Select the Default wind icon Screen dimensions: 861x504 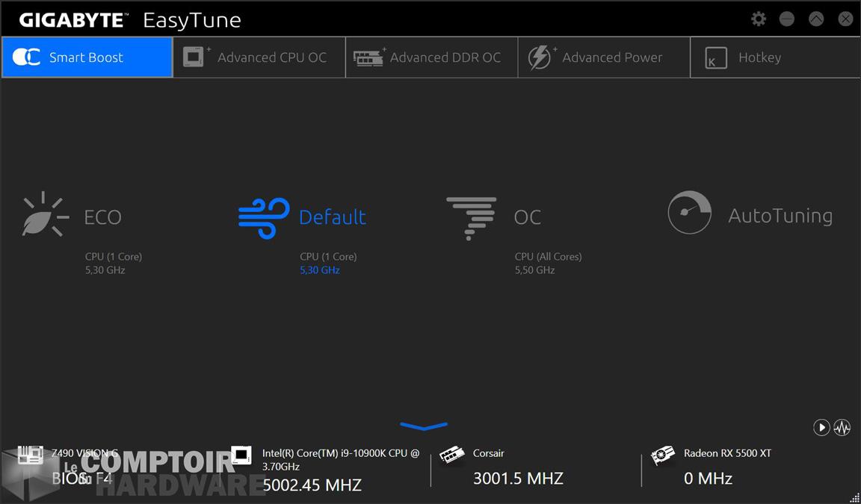264,218
